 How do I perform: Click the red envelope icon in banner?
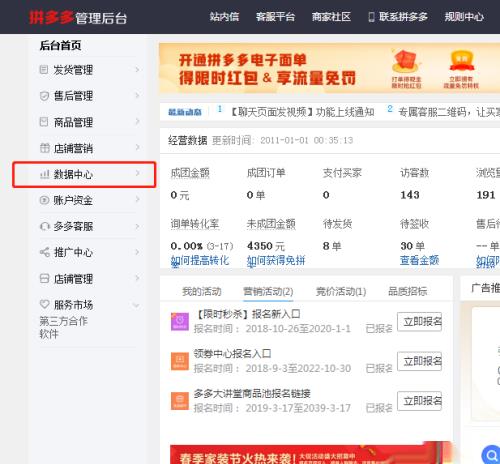click(406, 62)
